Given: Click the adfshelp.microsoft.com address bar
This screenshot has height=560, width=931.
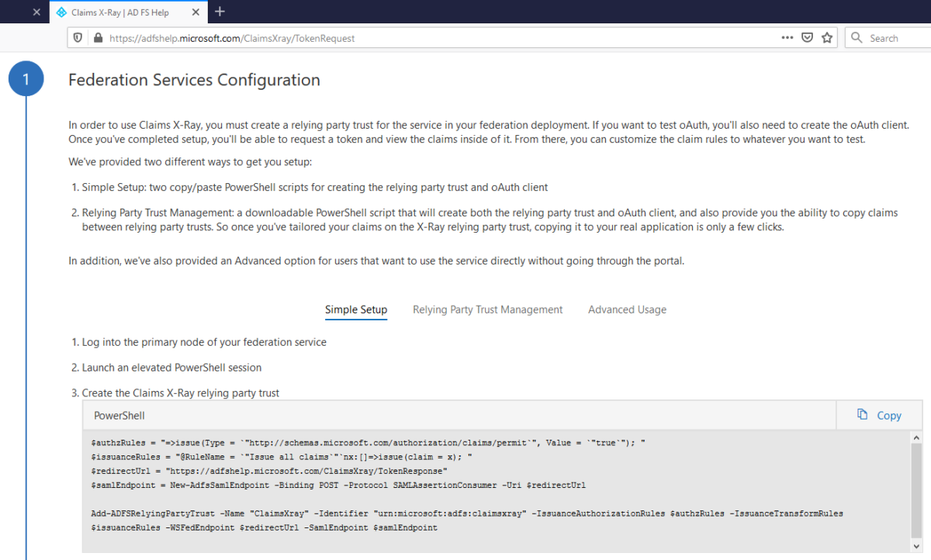Looking at the screenshot, I should [x=434, y=38].
